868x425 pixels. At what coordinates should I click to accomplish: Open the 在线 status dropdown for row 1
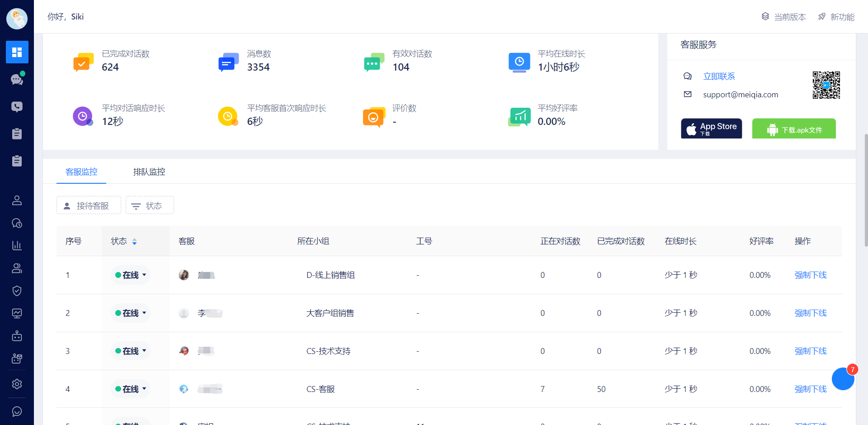pos(131,275)
